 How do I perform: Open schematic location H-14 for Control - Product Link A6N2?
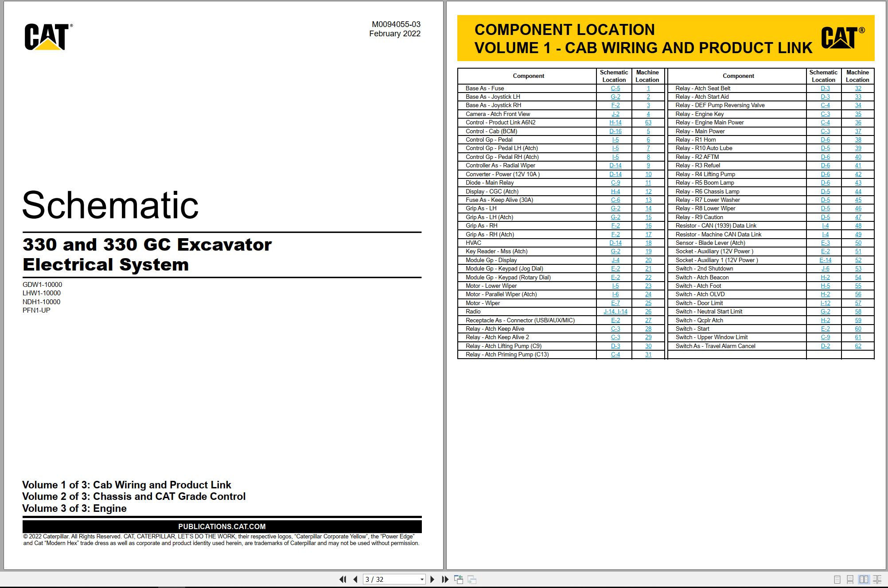[x=615, y=123]
